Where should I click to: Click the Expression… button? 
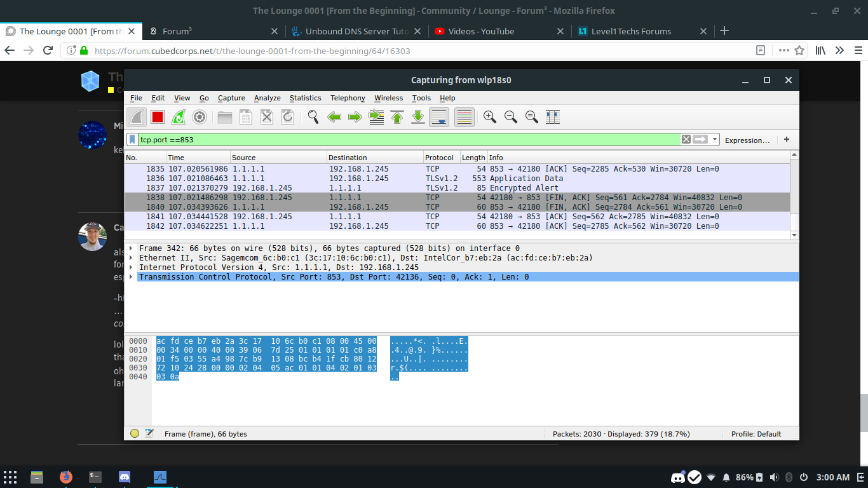[x=747, y=140]
